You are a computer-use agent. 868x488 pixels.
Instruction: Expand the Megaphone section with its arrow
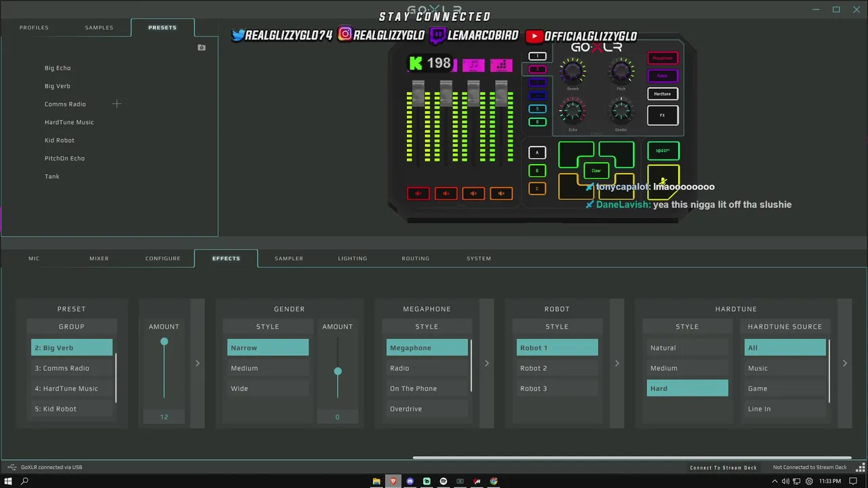pos(486,363)
